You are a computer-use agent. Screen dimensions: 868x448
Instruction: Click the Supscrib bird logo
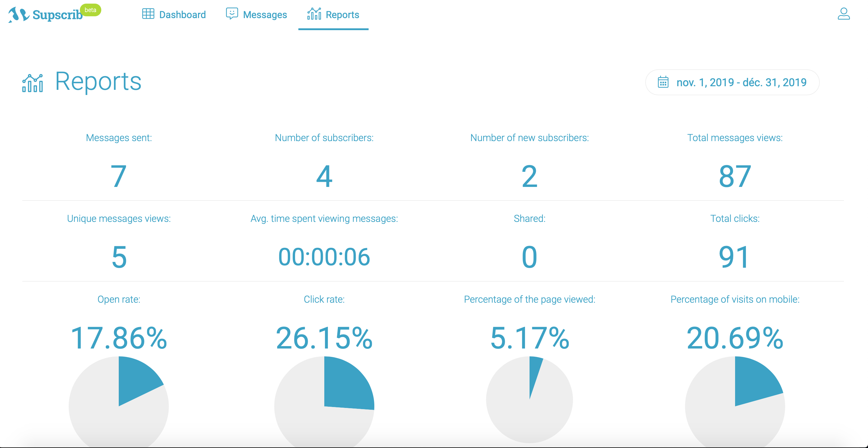[x=18, y=15]
